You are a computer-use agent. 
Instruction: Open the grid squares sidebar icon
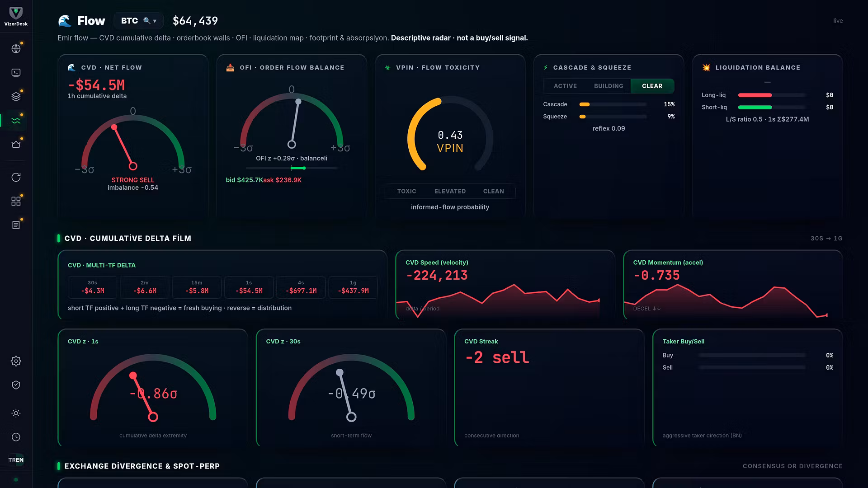point(16,201)
